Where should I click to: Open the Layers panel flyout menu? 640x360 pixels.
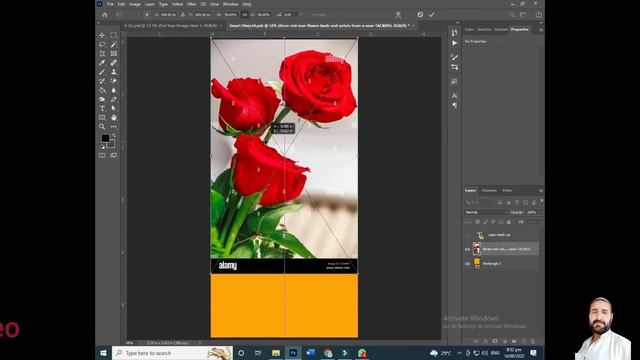pos(541,191)
